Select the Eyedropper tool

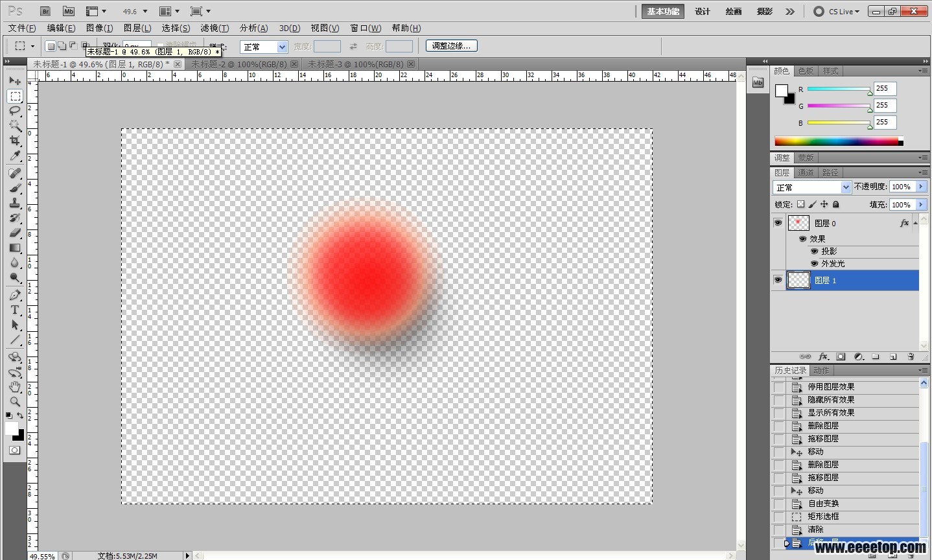[x=15, y=156]
